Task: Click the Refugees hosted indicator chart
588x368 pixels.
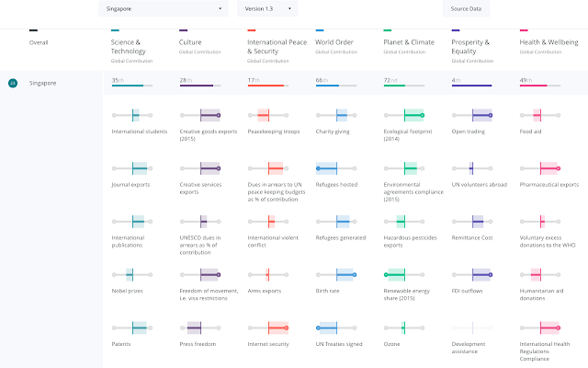Action: 336,168
